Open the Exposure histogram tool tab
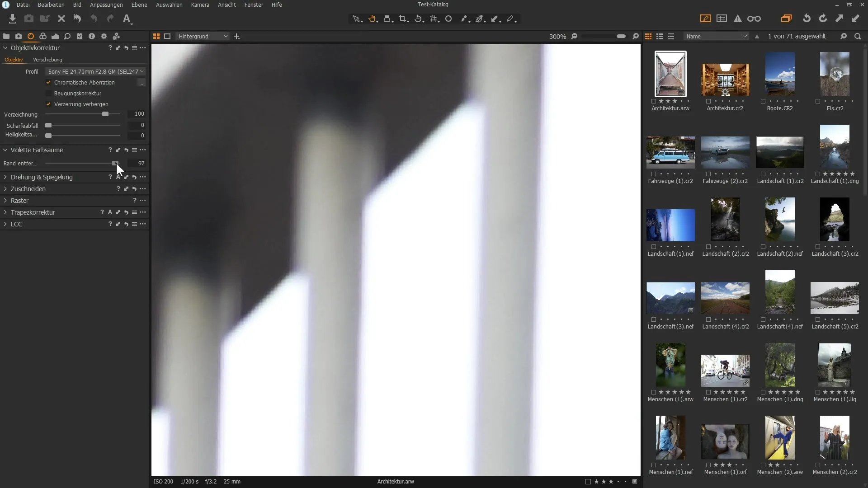 tap(55, 36)
